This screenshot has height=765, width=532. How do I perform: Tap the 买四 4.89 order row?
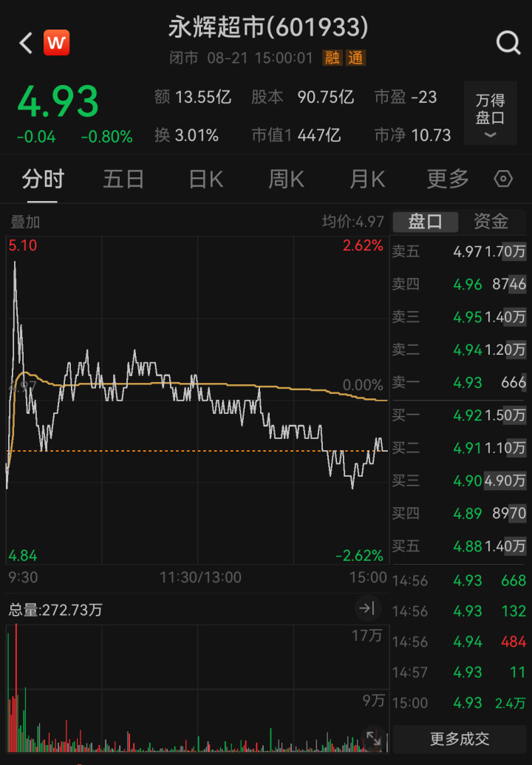pos(459,513)
